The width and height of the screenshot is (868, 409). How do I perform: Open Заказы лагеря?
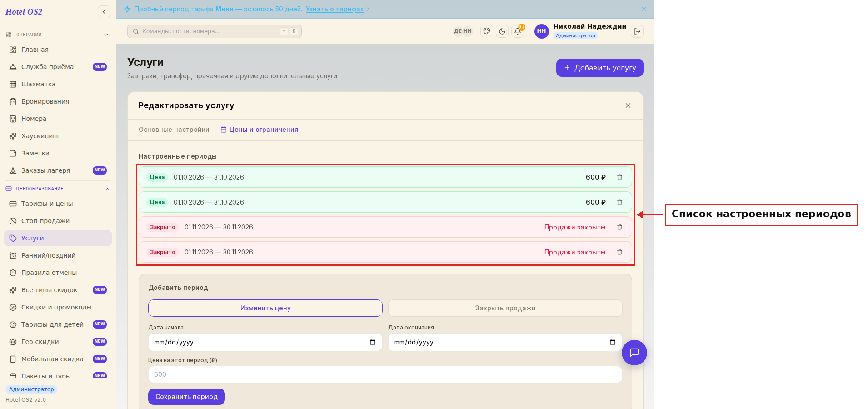(x=58, y=170)
